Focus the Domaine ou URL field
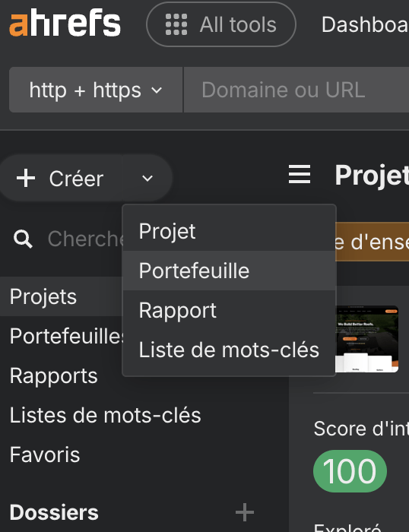The width and height of the screenshot is (409, 532). (x=296, y=90)
